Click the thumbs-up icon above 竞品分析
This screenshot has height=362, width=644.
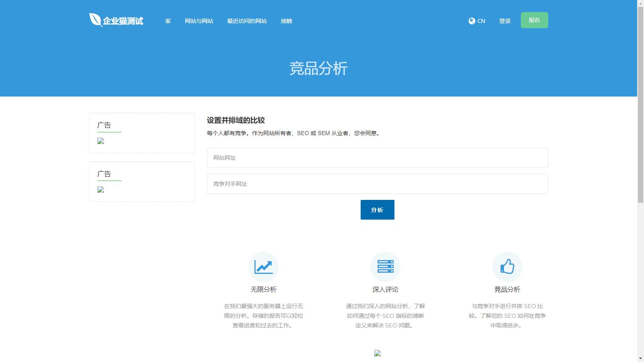click(507, 267)
